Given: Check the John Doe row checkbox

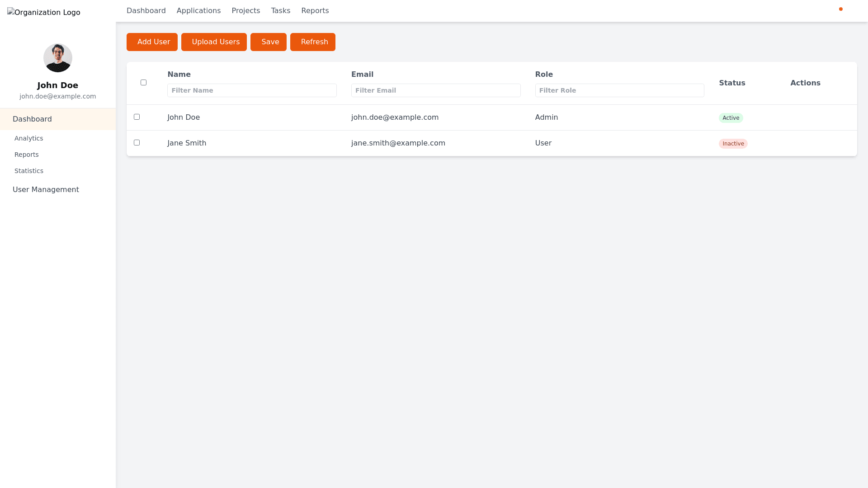Looking at the screenshot, I should 137,117.
